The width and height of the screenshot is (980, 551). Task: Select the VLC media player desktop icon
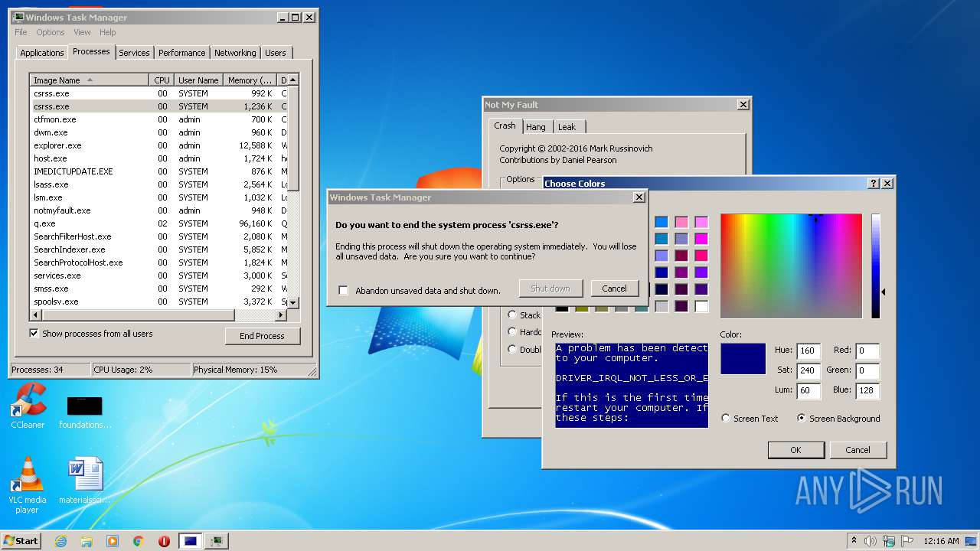[x=28, y=484]
